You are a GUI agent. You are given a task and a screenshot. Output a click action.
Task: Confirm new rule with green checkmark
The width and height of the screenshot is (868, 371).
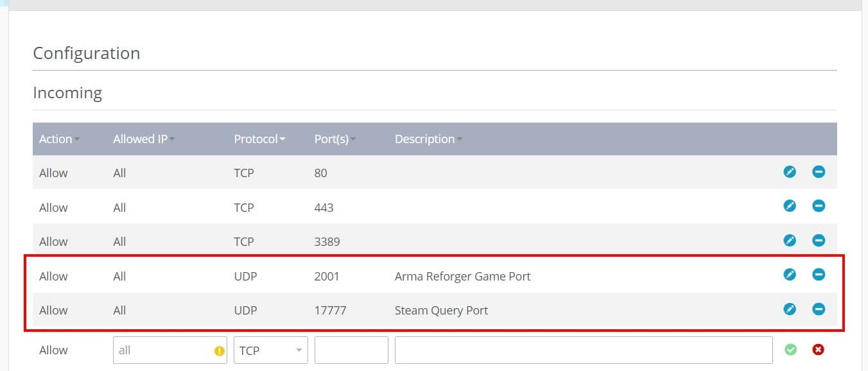click(791, 350)
